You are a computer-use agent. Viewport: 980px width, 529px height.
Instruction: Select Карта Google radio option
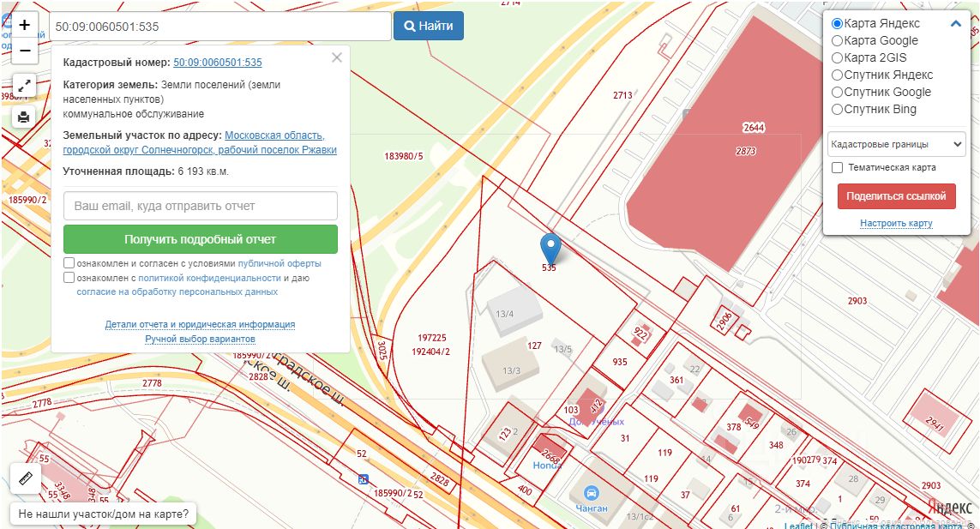[837, 40]
